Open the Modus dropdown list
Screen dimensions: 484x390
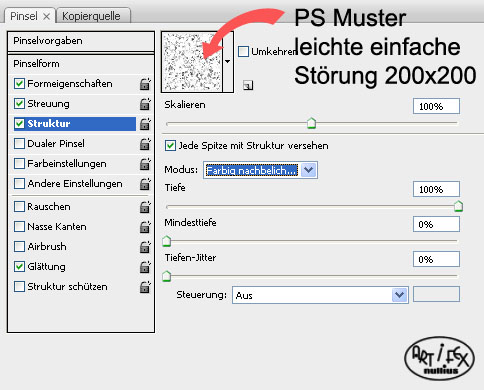(260, 170)
